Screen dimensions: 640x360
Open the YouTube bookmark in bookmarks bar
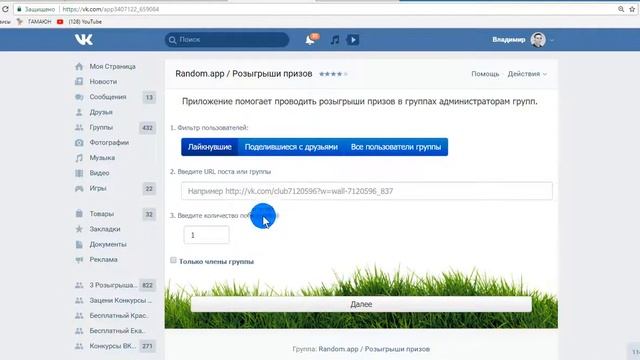(80, 22)
